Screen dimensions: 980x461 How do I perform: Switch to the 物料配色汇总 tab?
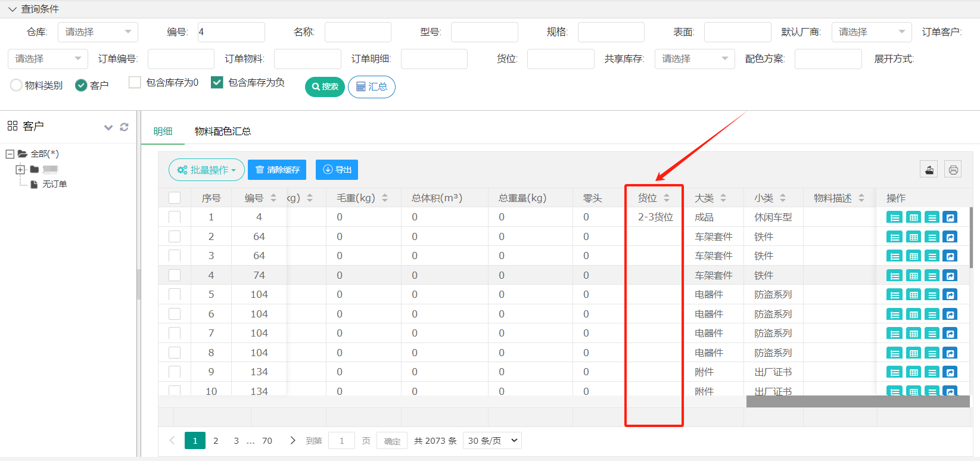click(x=222, y=131)
